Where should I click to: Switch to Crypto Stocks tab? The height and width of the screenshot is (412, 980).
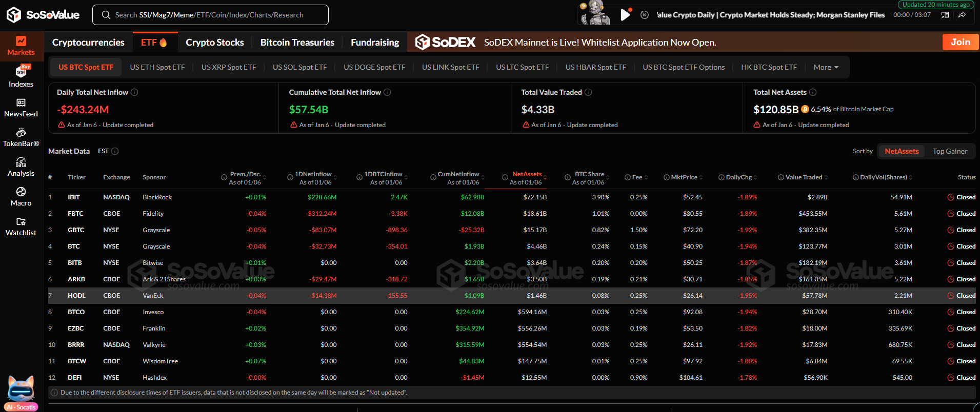(x=215, y=43)
